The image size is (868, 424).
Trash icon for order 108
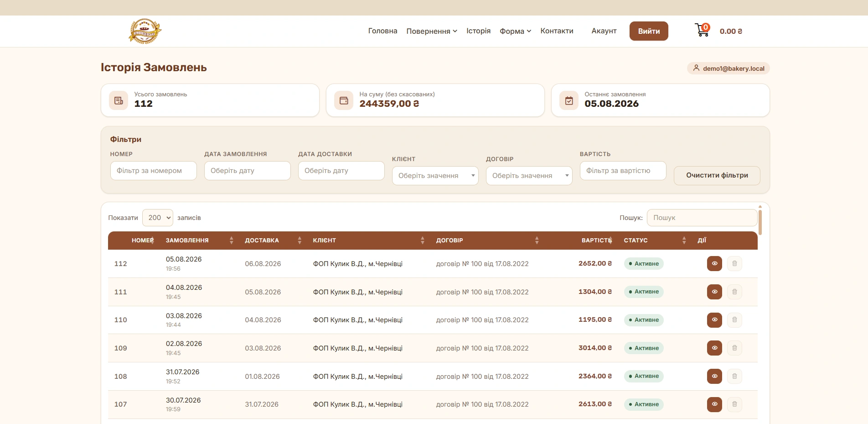pyautogui.click(x=734, y=376)
